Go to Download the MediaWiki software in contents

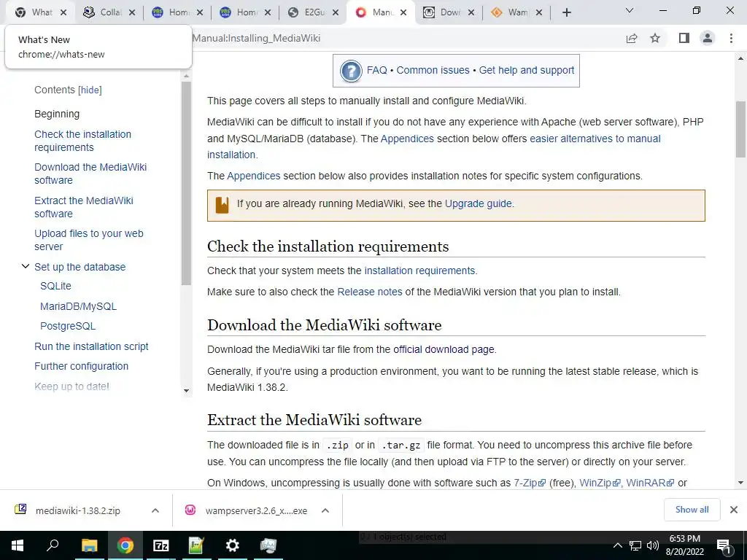pos(90,174)
